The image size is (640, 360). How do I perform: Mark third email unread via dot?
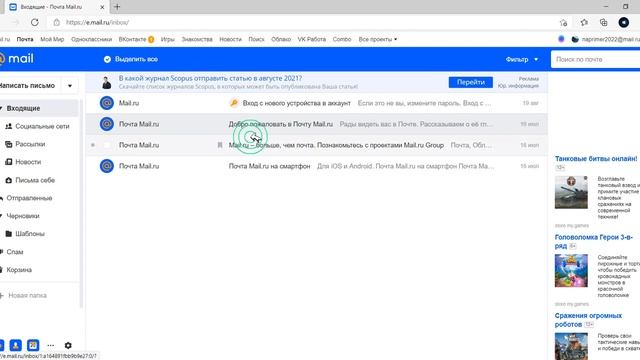(x=93, y=145)
